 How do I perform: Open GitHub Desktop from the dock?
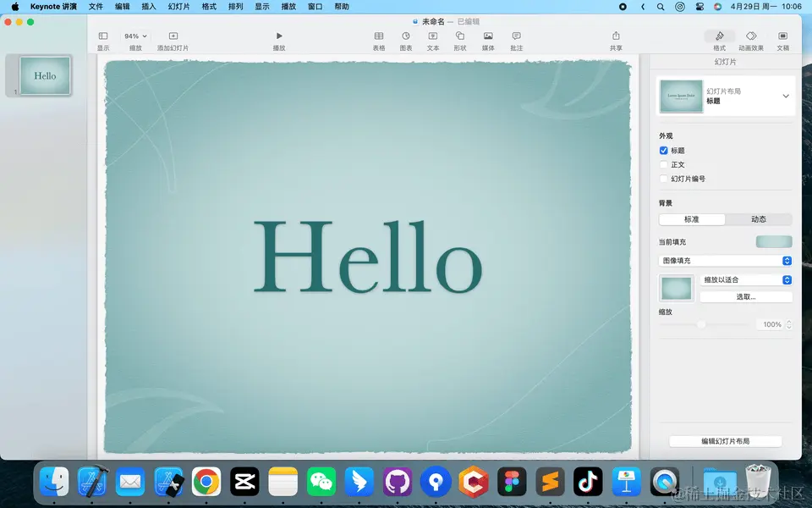pos(398,482)
